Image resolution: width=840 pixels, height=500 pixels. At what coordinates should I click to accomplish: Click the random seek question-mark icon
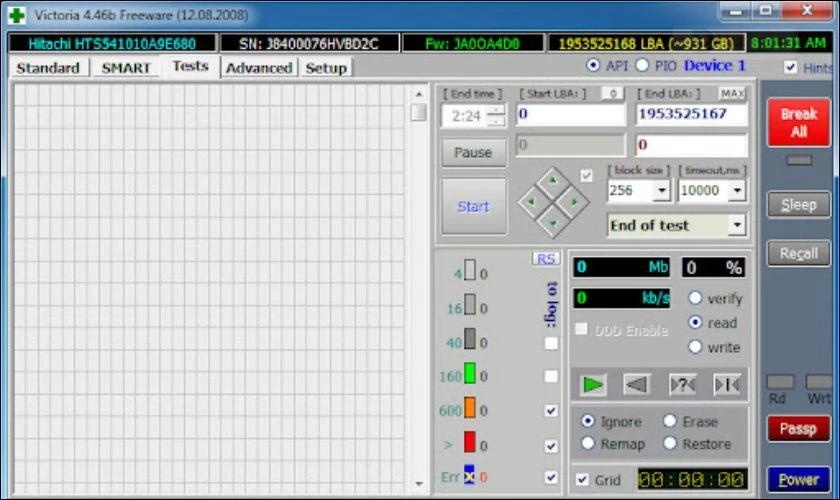(682, 384)
